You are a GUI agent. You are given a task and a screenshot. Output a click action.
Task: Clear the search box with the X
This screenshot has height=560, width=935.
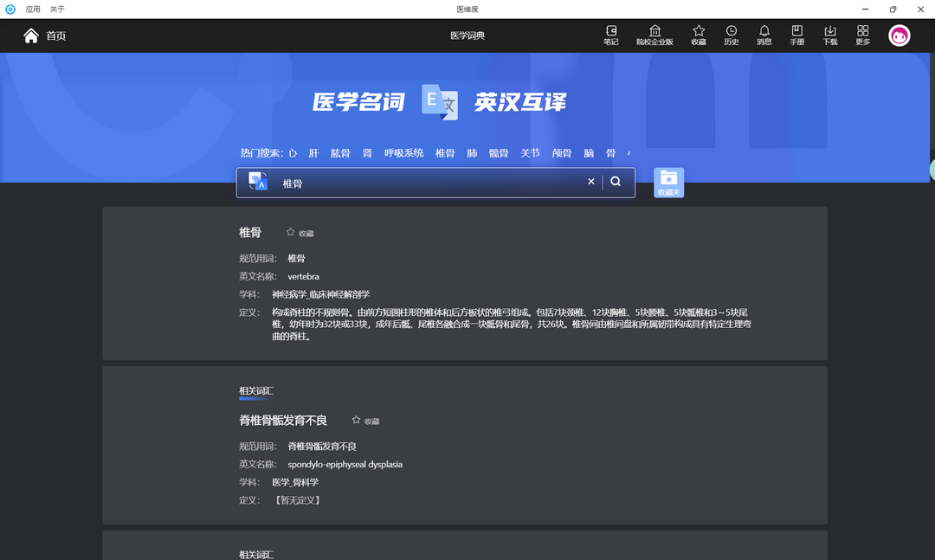pyautogui.click(x=591, y=182)
